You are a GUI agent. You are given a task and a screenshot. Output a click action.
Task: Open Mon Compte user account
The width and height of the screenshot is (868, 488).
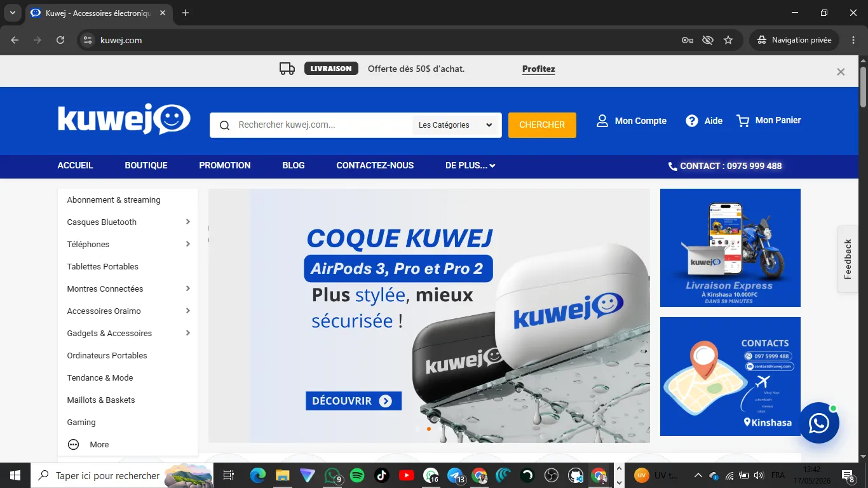point(631,121)
